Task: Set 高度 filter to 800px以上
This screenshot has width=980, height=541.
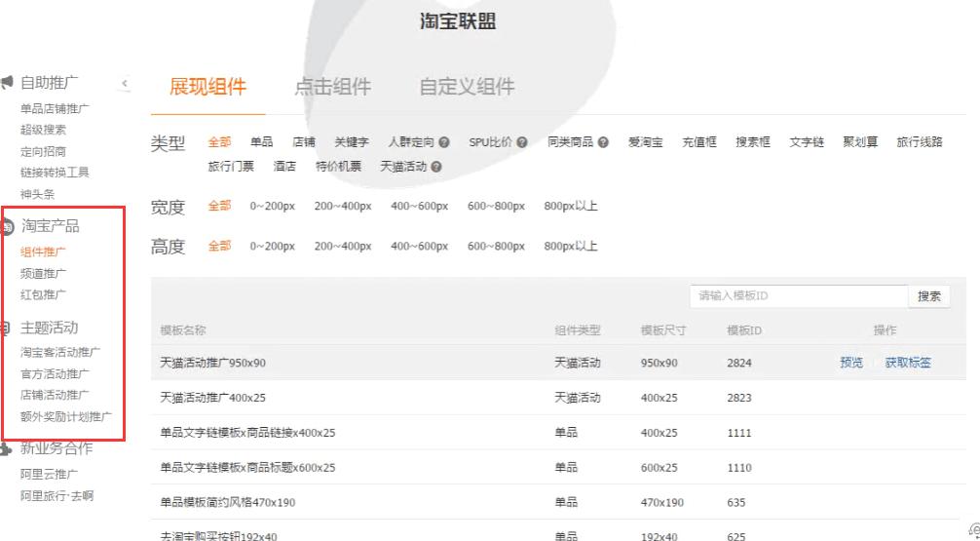Action: point(571,246)
